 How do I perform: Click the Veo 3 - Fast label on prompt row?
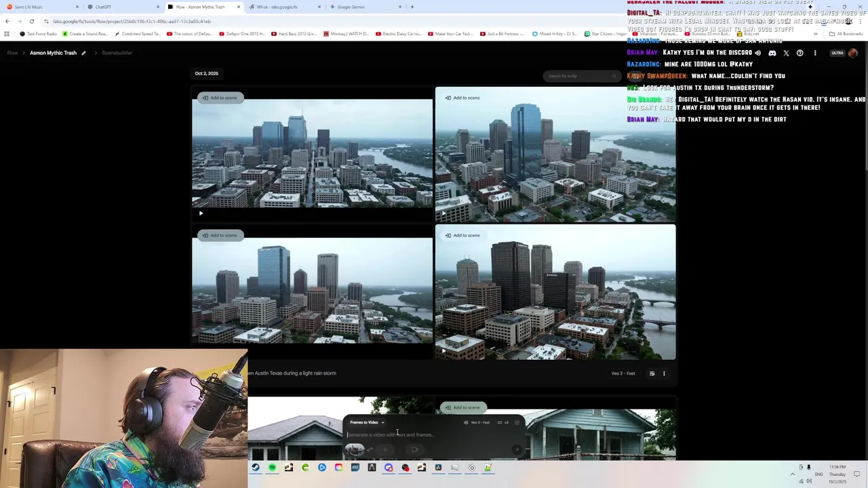coord(623,373)
